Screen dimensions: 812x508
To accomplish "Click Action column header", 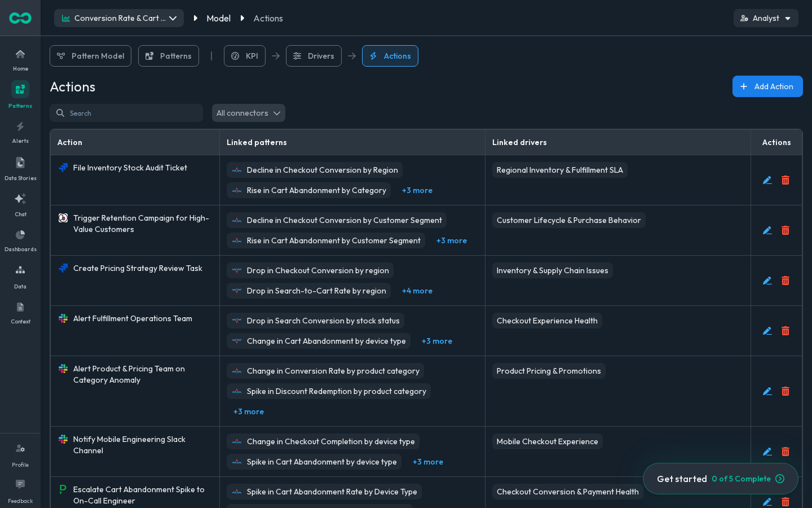I will click(x=70, y=142).
